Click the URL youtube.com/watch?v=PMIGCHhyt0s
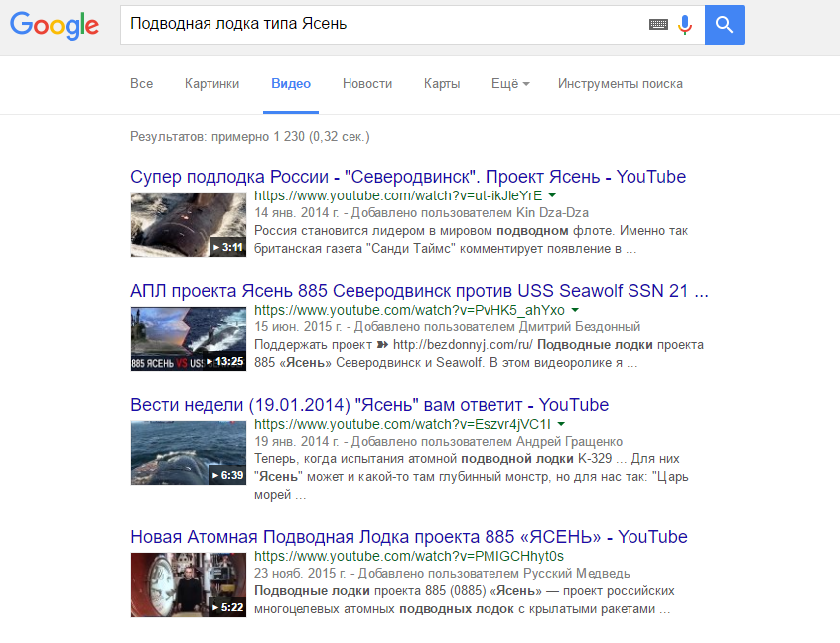Image resolution: width=840 pixels, height=643 pixels. (409, 557)
